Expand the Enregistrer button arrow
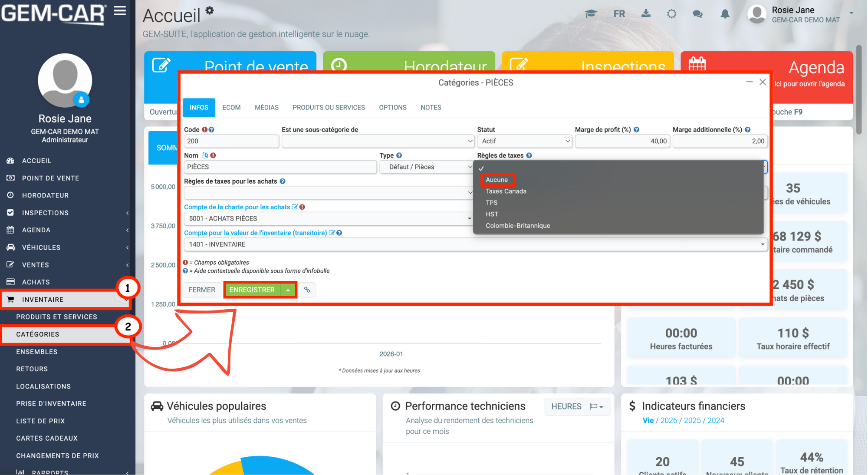This screenshot has width=868, height=475. point(288,290)
